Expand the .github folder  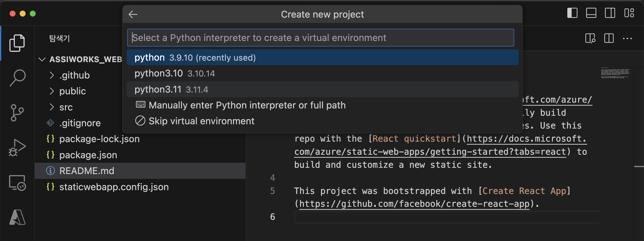click(x=74, y=75)
